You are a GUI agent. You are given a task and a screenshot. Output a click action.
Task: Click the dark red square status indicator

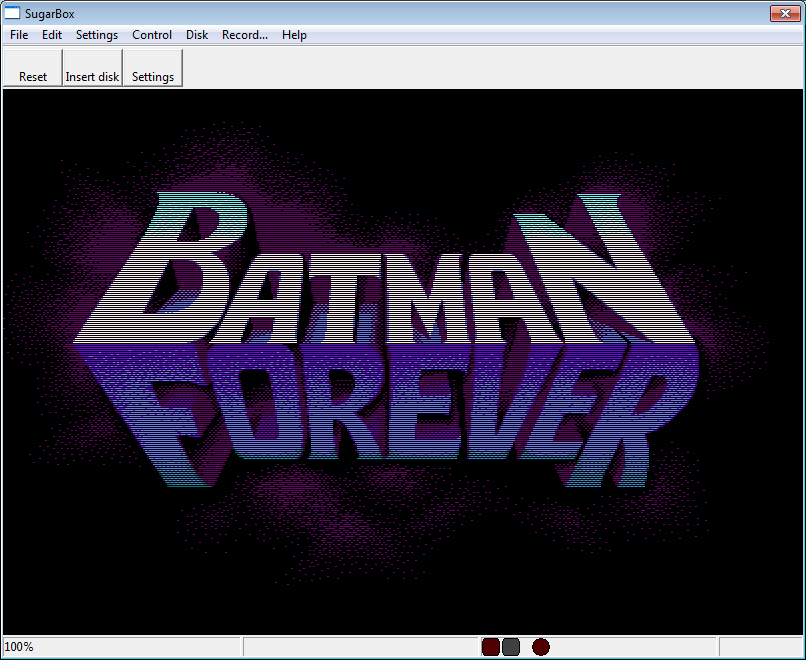point(490,647)
